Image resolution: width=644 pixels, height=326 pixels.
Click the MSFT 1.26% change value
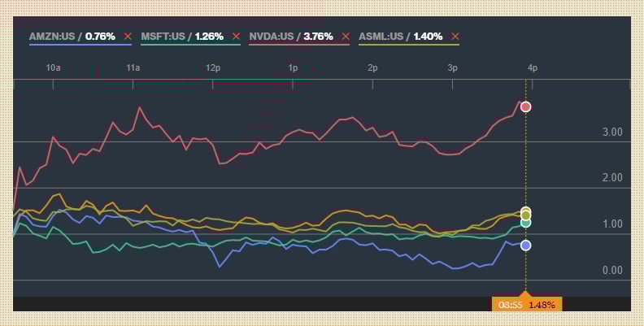(209, 37)
